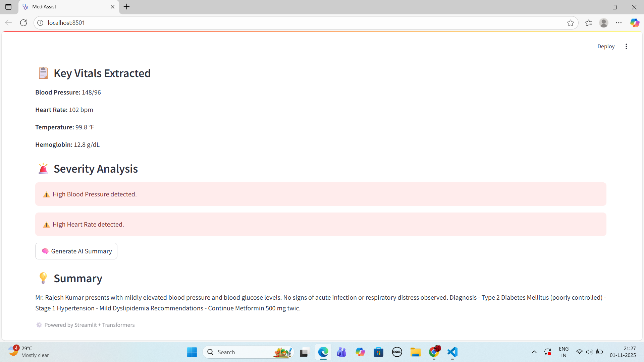Click the Deploy button

606,46
